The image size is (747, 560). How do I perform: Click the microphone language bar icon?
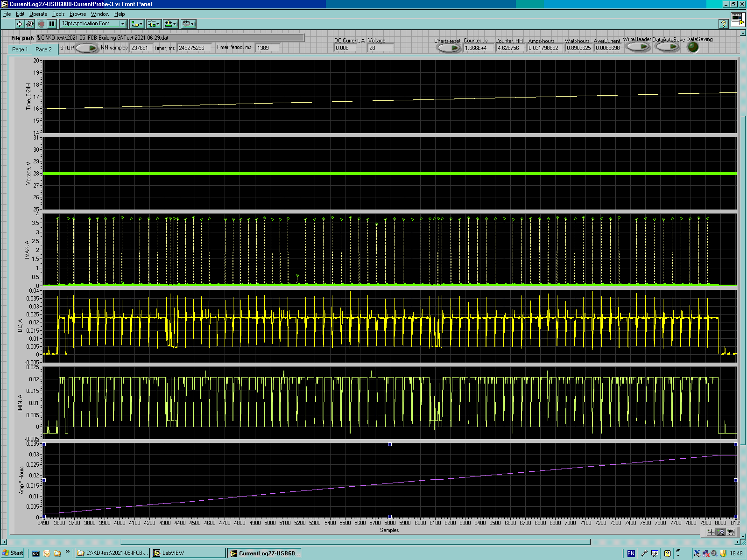tap(644, 553)
